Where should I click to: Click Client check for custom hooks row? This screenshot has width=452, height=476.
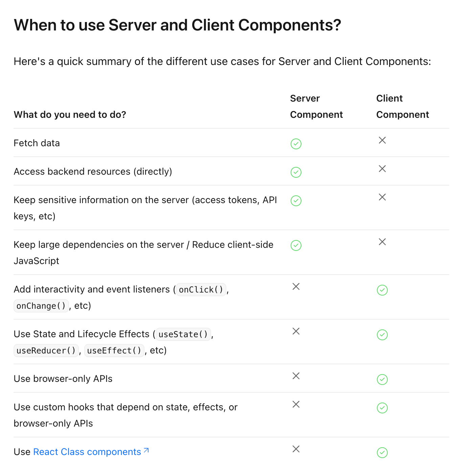pyautogui.click(x=382, y=408)
